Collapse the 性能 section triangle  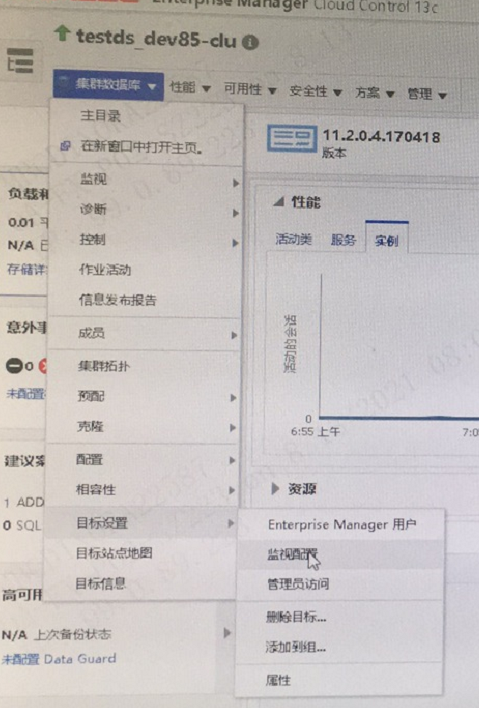tap(279, 202)
